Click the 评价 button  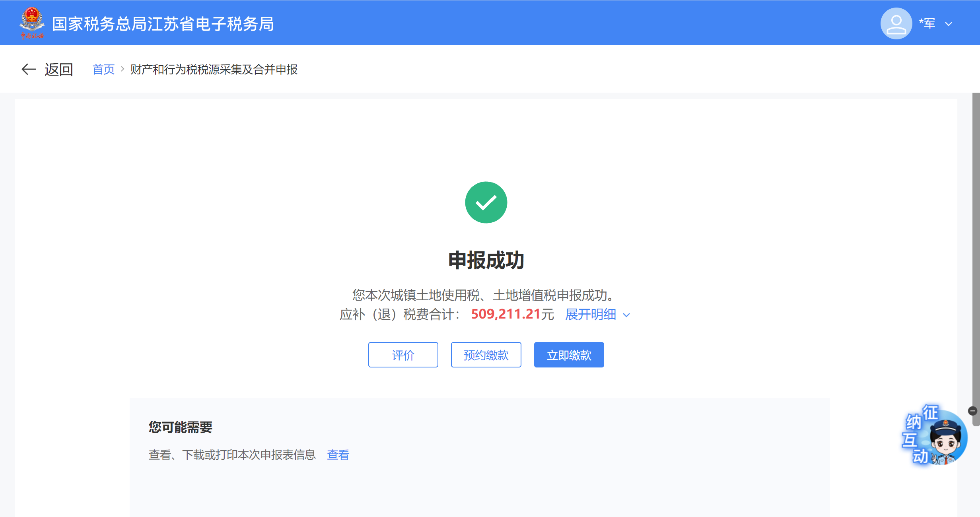pyautogui.click(x=403, y=355)
